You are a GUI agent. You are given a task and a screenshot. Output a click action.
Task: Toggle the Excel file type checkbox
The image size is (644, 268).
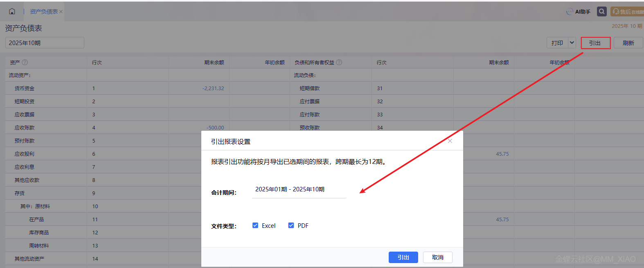[255, 225]
